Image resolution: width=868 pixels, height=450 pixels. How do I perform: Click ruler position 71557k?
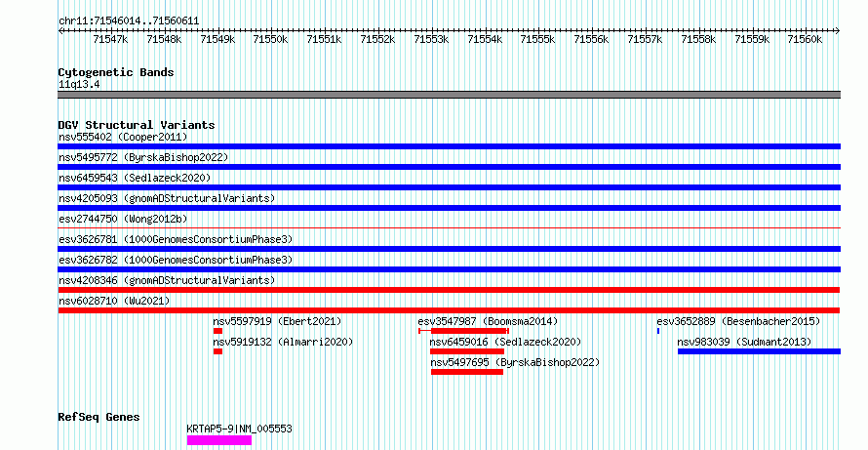coord(645,39)
